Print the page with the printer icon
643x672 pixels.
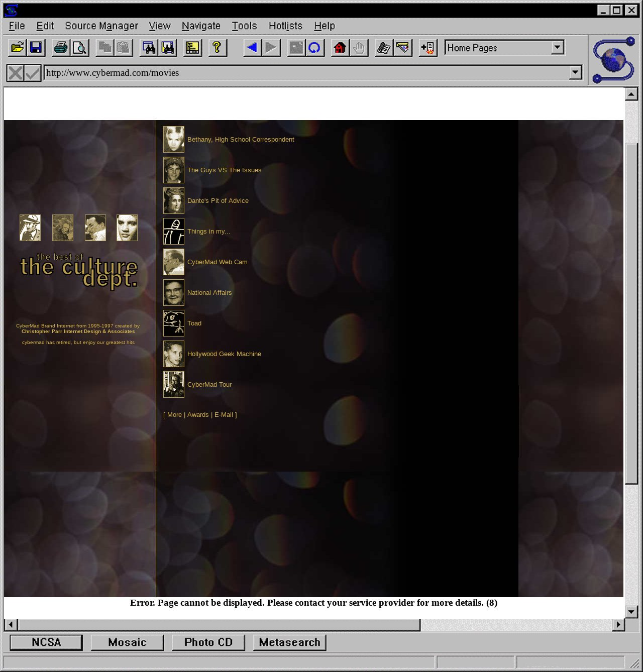(61, 48)
